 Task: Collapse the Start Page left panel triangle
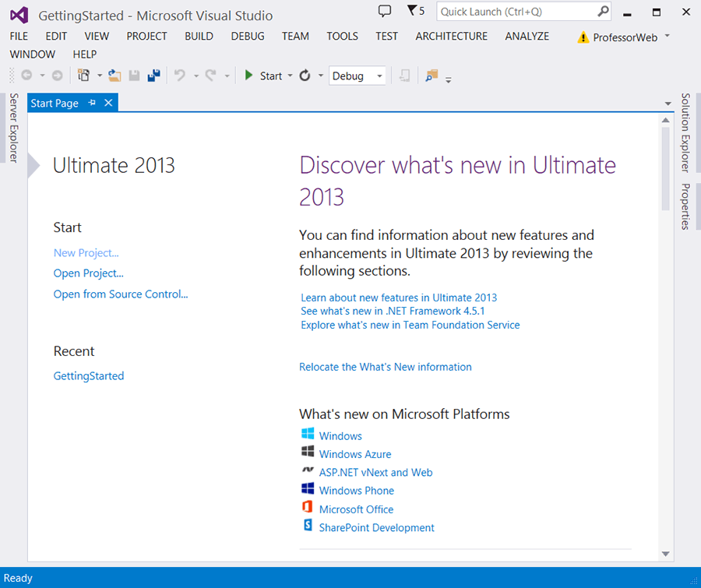pyautogui.click(x=33, y=165)
